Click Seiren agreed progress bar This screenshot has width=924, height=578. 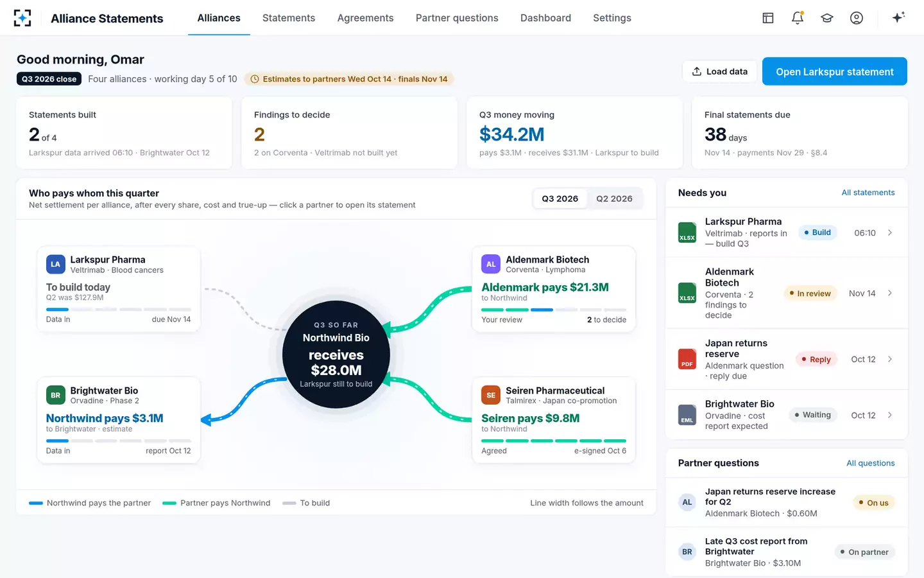click(x=554, y=441)
